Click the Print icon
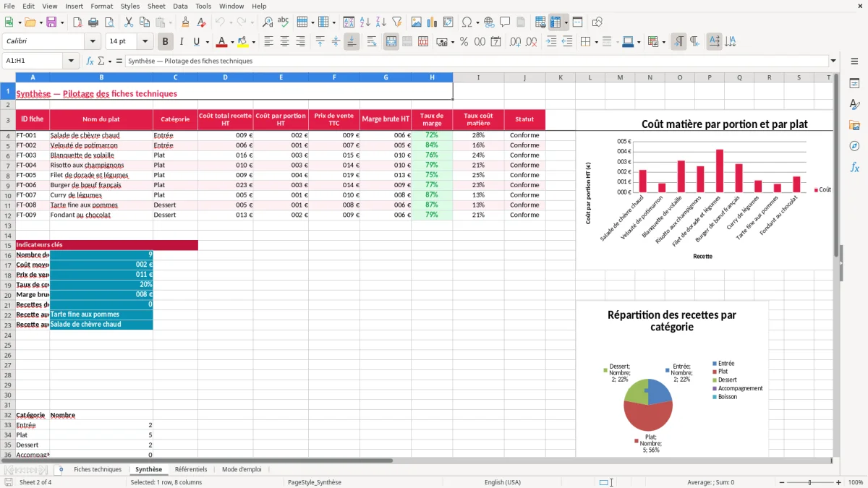Viewport: 868px width, 488px height. (x=93, y=22)
